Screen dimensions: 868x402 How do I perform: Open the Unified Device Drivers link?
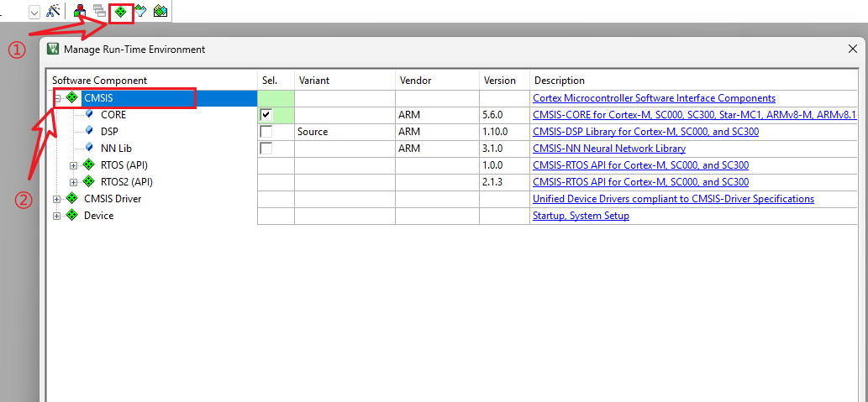coord(673,199)
